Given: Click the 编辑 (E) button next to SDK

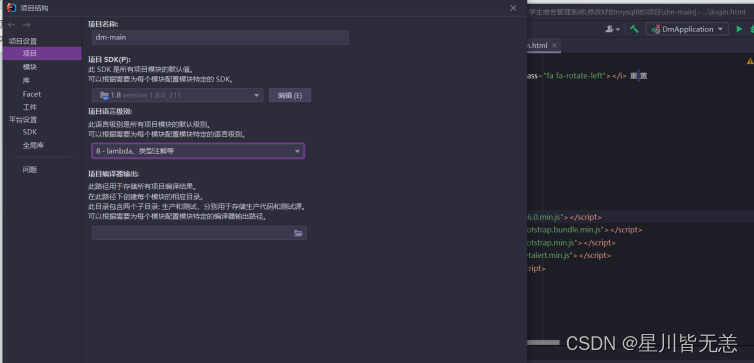Looking at the screenshot, I should (290, 95).
